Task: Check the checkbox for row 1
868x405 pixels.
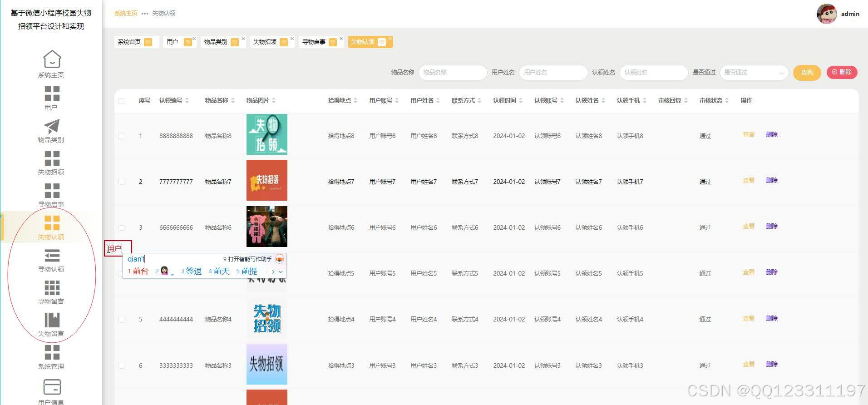Action: (122, 136)
